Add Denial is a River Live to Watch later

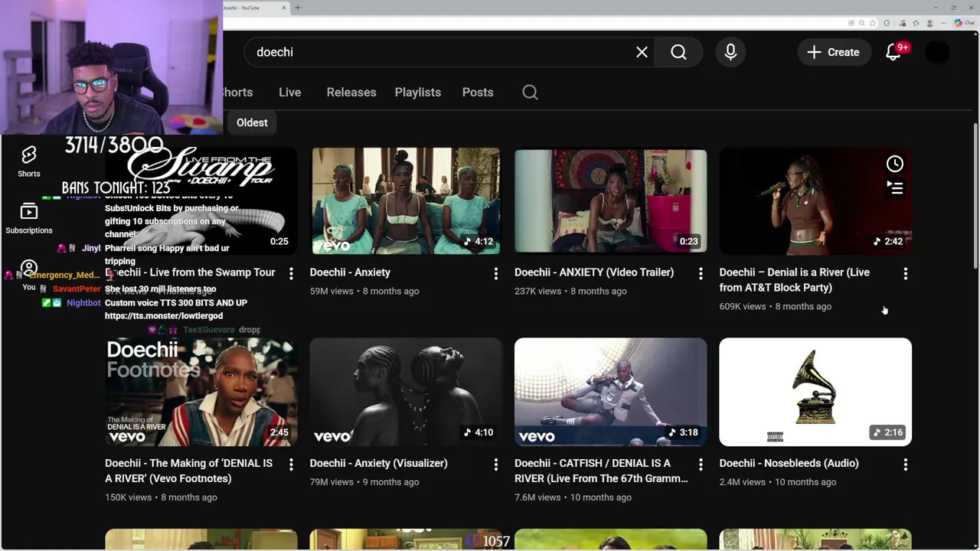(x=894, y=164)
